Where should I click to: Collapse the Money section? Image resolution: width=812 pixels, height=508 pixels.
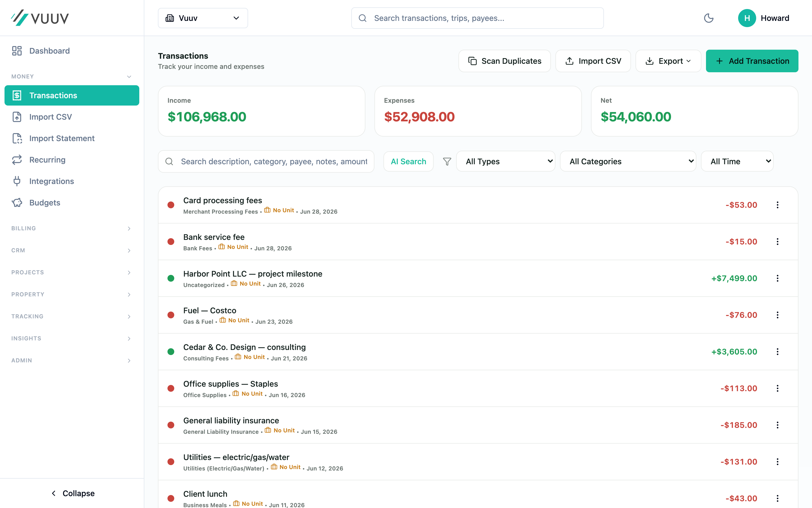tap(72, 76)
